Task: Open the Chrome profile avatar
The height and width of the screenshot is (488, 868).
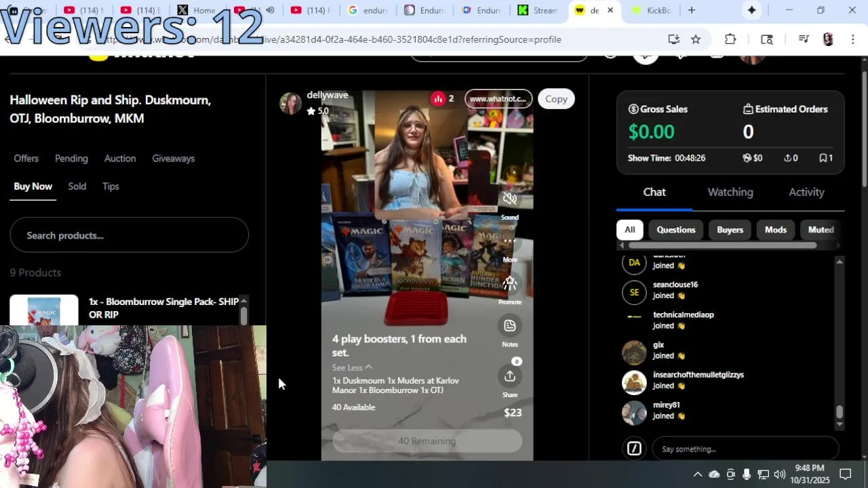Action: coord(828,39)
